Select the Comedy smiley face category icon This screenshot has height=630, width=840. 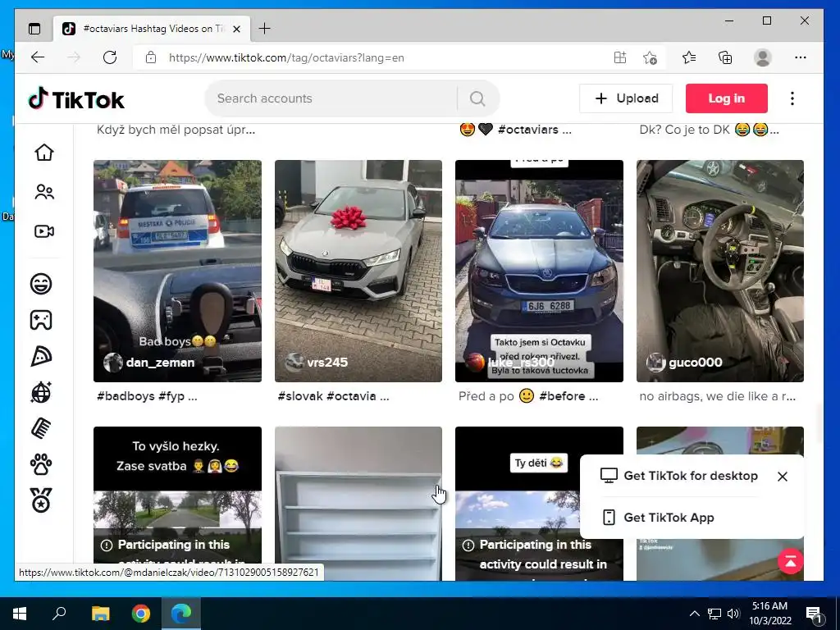[x=41, y=284]
